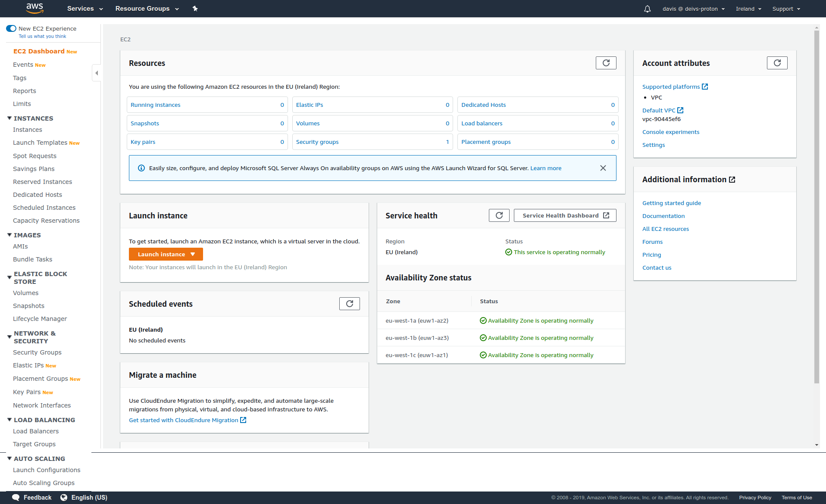The height and width of the screenshot is (504, 826).
Task: Open the Getting started guide link
Action: click(x=672, y=203)
